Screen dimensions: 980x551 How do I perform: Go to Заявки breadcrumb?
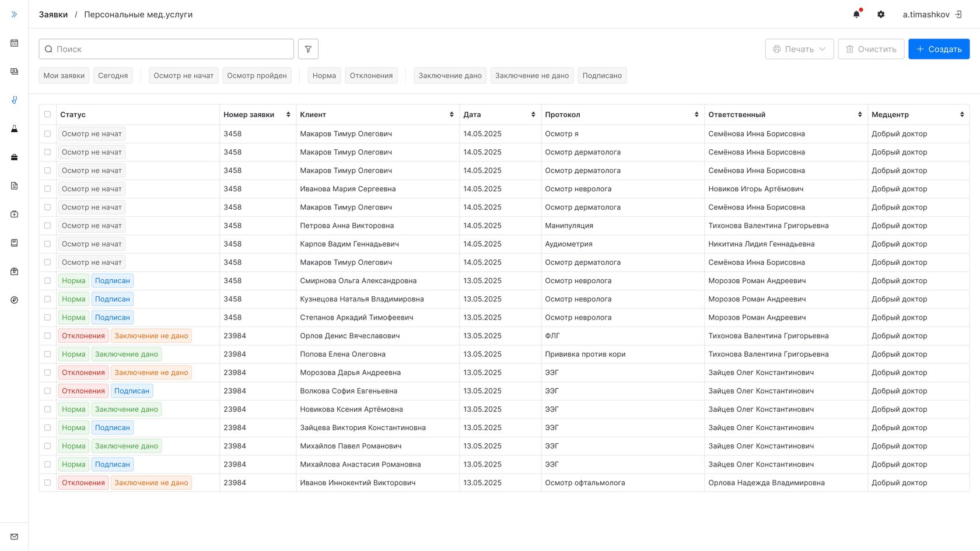click(53, 15)
